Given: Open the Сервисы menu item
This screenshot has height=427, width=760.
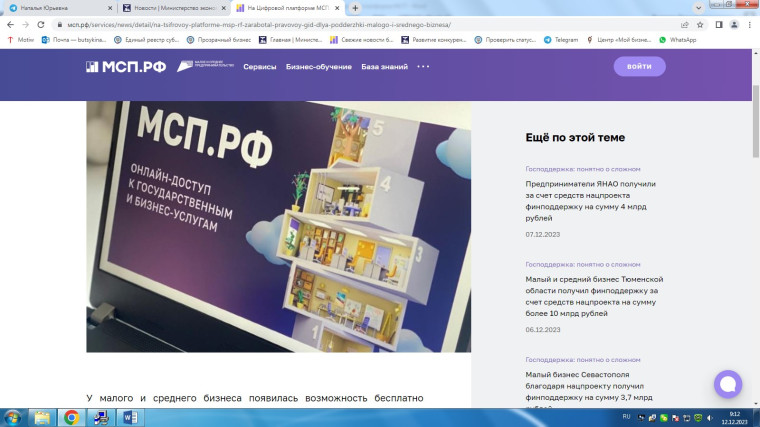Looking at the screenshot, I should tap(260, 67).
